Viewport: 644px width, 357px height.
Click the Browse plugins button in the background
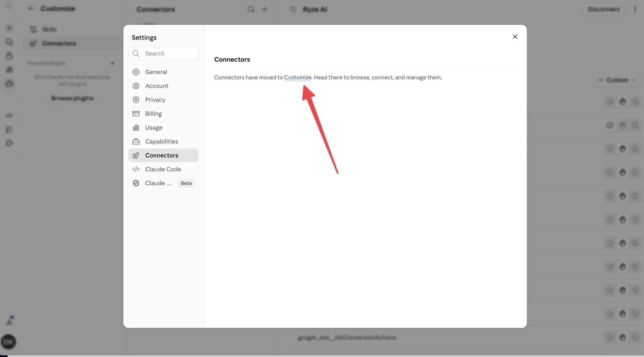72,98
